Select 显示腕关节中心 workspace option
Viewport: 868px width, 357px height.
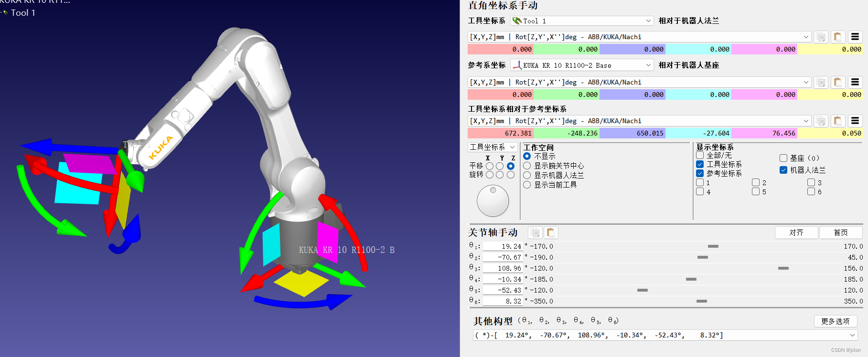coord(527,166)
